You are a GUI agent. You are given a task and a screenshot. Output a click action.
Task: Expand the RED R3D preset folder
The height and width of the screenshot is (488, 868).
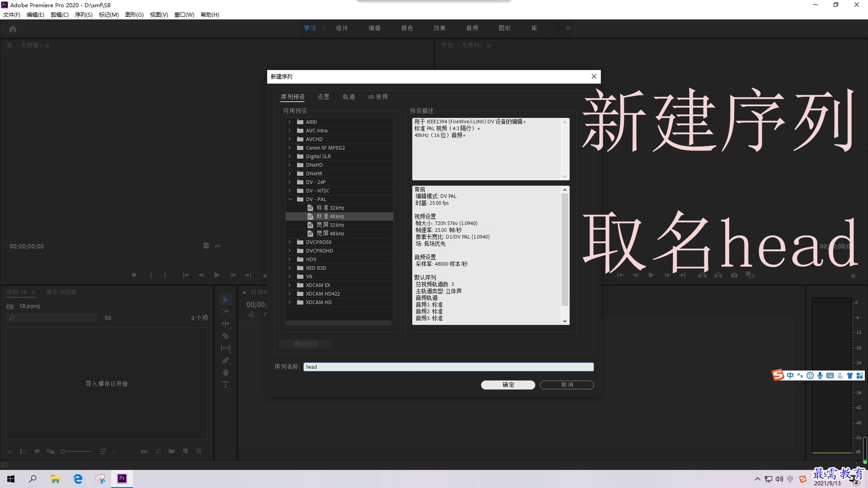pyautogui.click(x=290, y=268)
